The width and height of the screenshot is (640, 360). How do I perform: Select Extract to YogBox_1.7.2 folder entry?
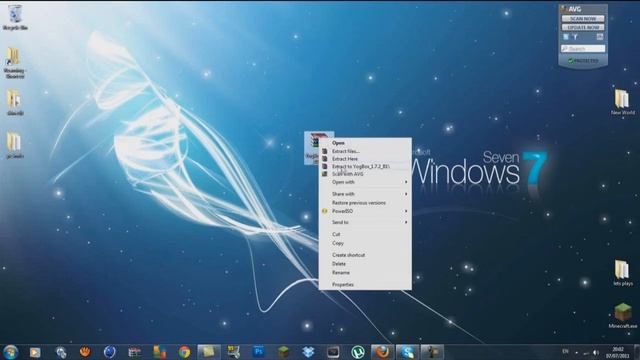[x=365, y=166]
